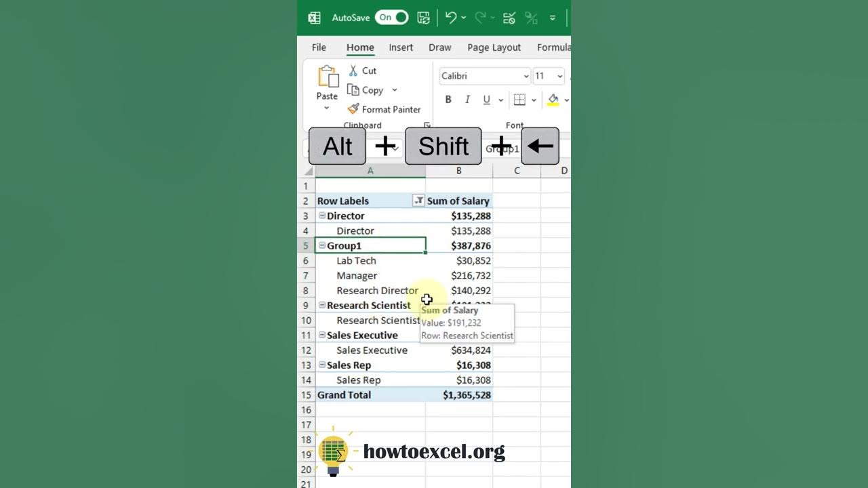Select column B header

[459, 171]
